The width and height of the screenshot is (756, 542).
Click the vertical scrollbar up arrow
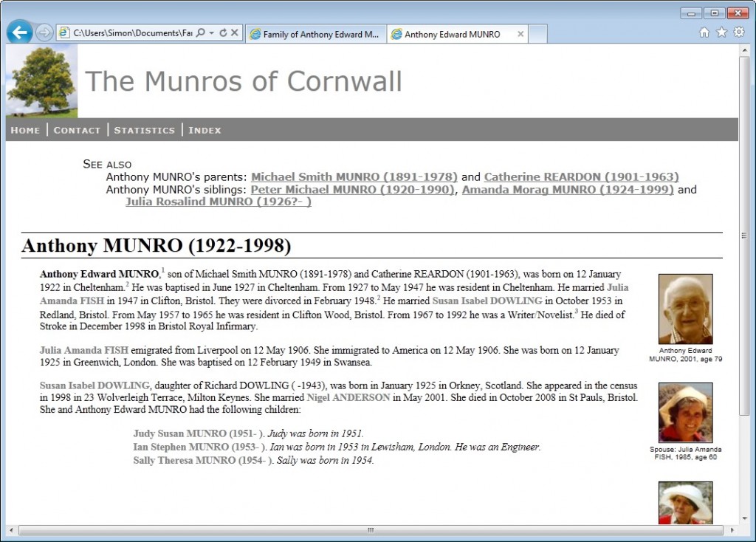(744, 50)
